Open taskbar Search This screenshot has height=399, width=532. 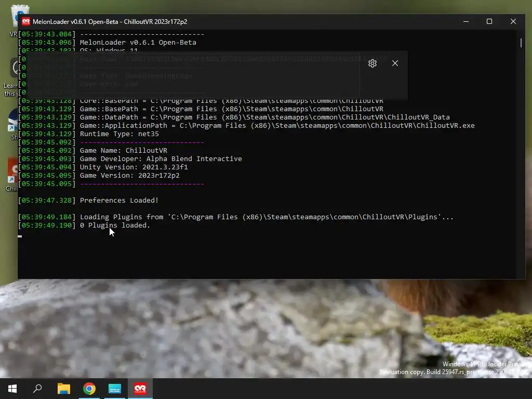coord(37,389)
